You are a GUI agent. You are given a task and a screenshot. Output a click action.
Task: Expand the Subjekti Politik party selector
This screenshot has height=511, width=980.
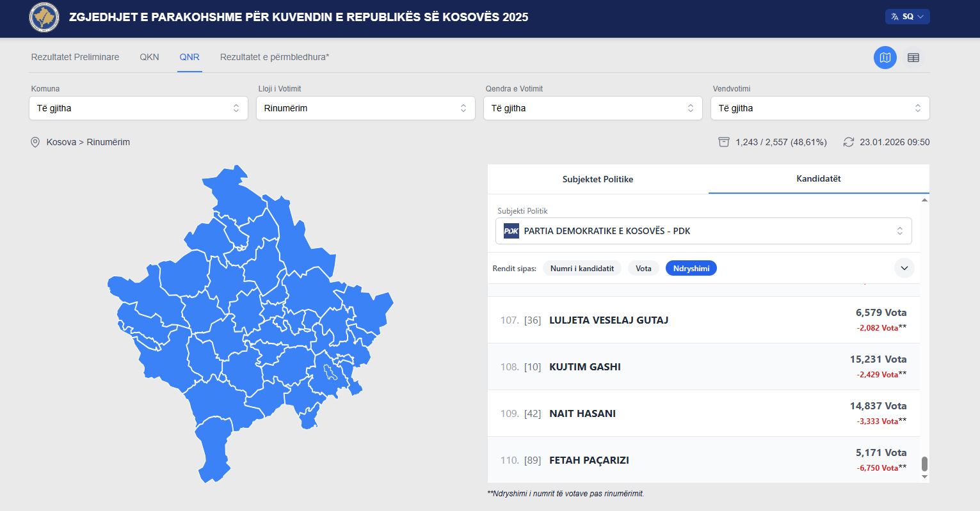pos(703,231)
